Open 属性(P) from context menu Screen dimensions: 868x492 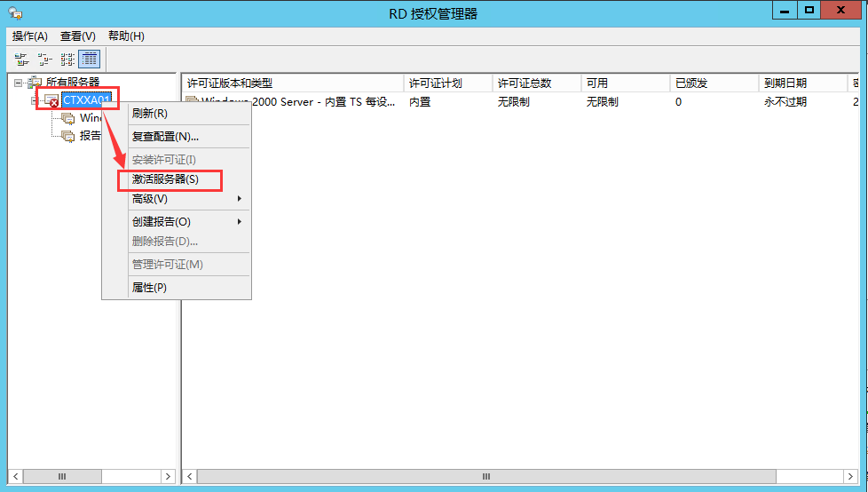(x=176, y=288)
